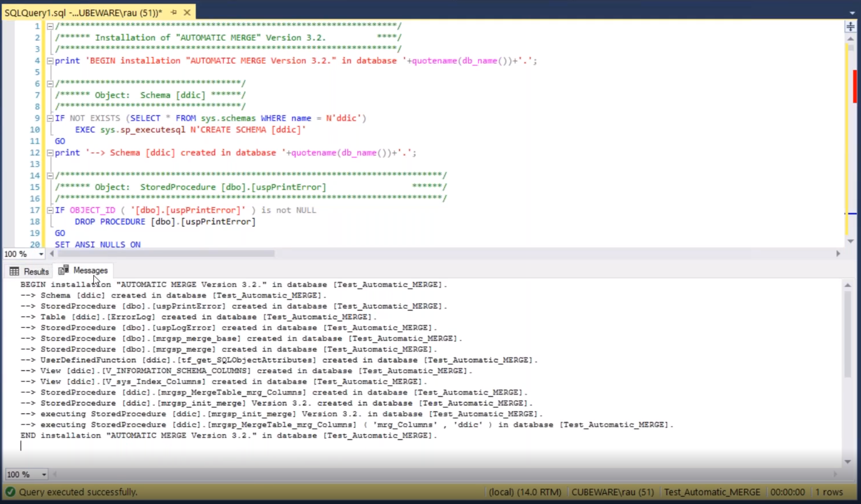Click 'DROP PROCEDURE' on code line 18
Image resolution: width=861 pixels, height=504 pixels.
(110, 222)
